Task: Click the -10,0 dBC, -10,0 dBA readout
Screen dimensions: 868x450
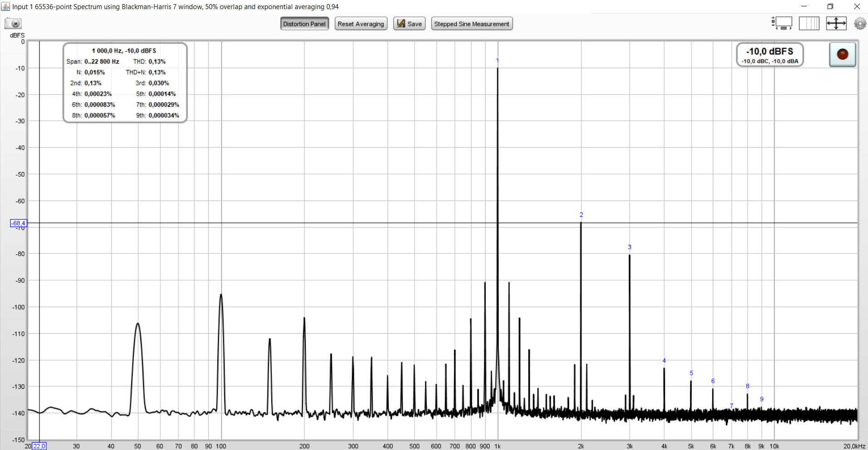Action: pyautogui.click(x=770, y=61)
